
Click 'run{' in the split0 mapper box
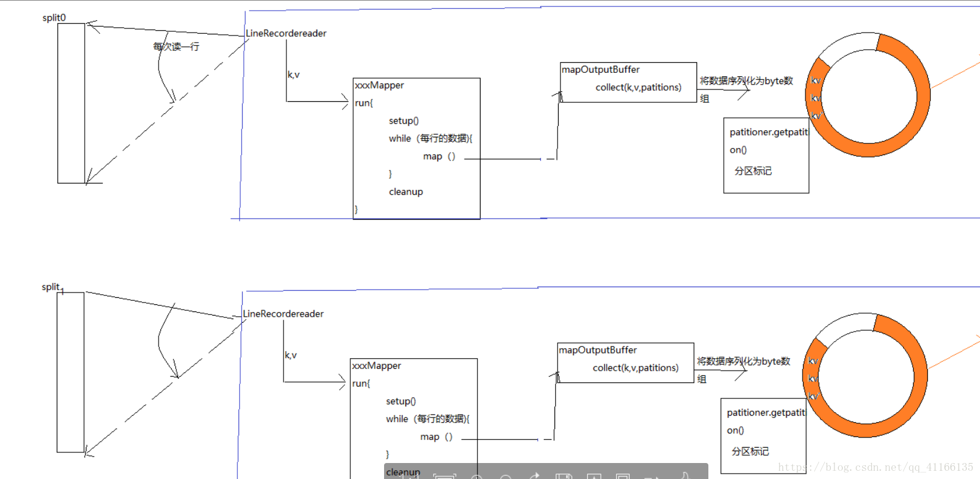[x=364, y=103]
